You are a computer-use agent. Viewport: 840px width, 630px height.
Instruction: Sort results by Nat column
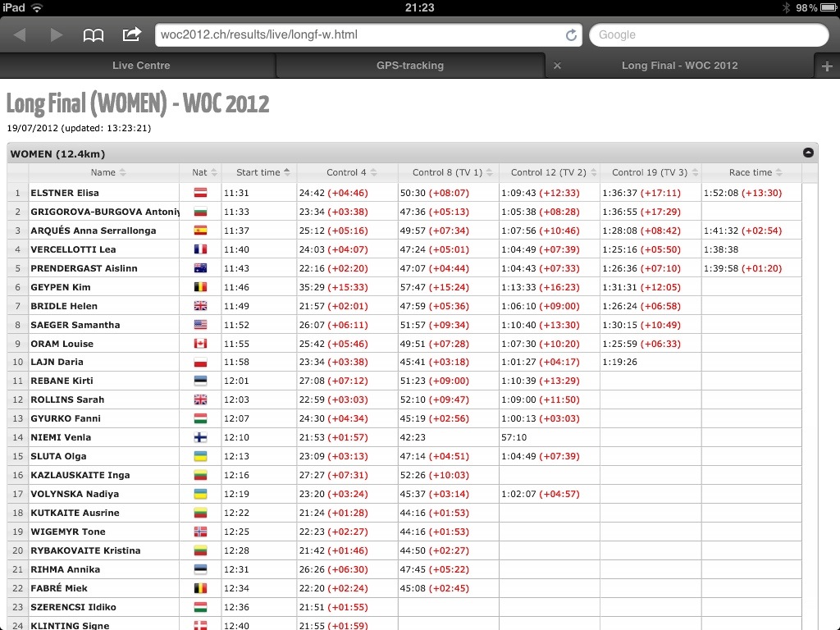tap(200, 173)
